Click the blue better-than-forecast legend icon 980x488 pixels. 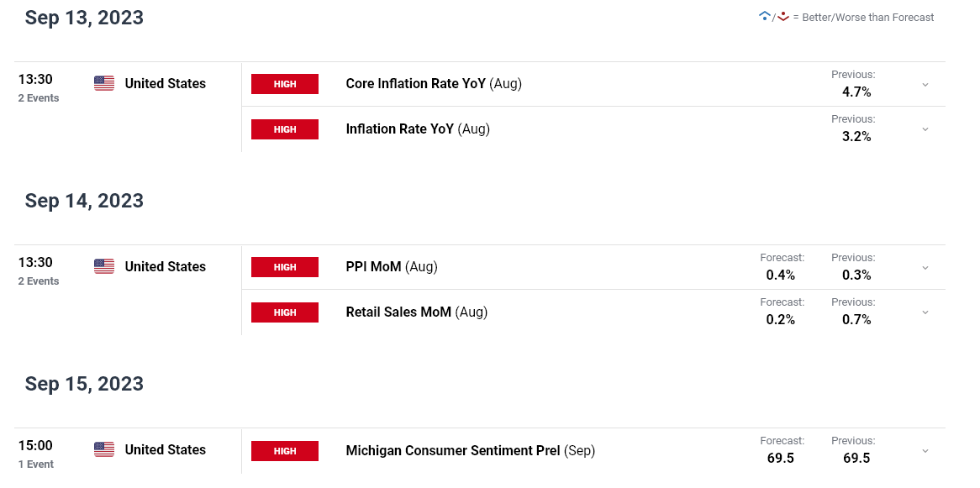(764, 17)
